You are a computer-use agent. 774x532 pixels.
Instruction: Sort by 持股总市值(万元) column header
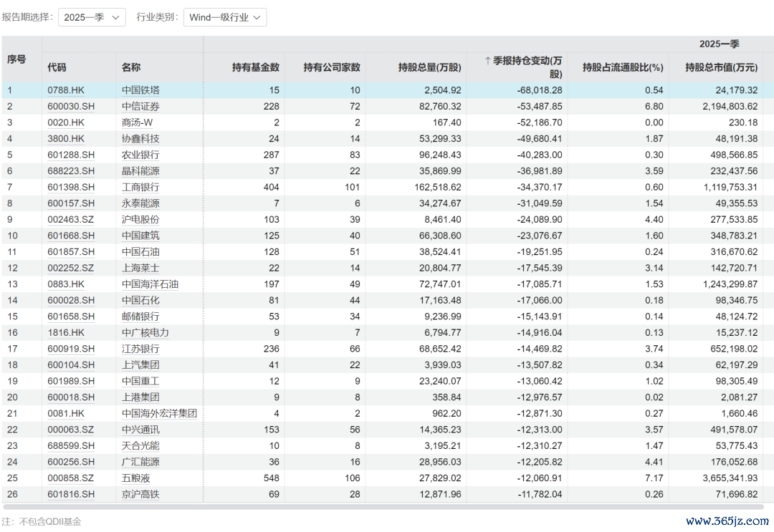[x=721, y=67]
